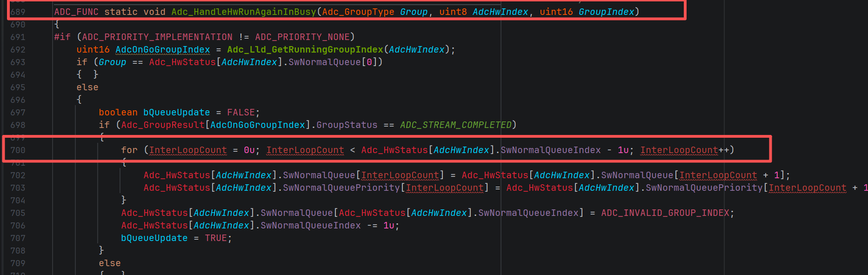Screen dimensions: 868x275
Task: Click the 0u literal in the for loop
Action: [x=249, y=150]
